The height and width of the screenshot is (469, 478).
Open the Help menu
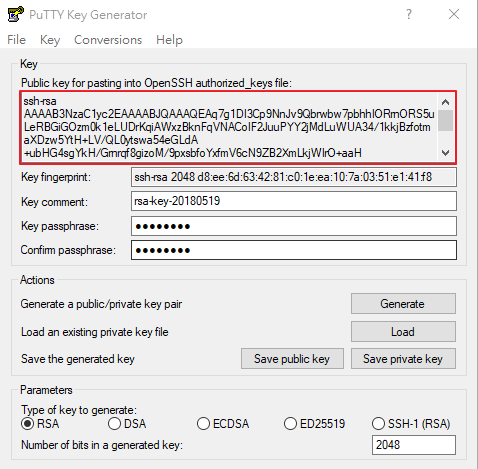click(x=169, y=40)
